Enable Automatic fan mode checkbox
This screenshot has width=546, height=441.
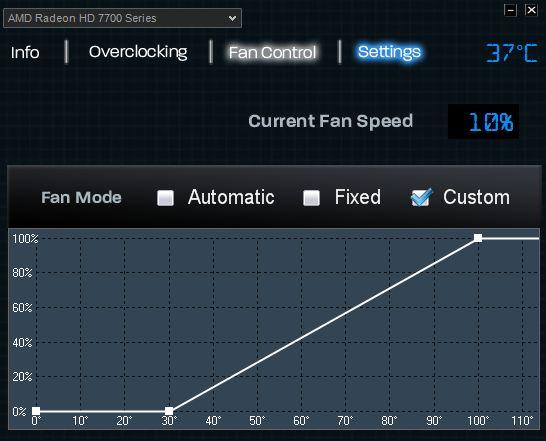165,198
